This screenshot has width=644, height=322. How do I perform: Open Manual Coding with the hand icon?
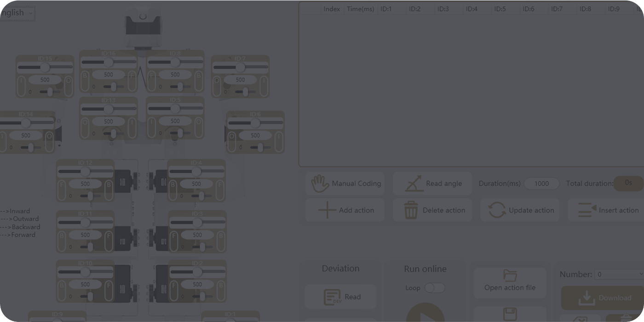(x=345, y=184)
